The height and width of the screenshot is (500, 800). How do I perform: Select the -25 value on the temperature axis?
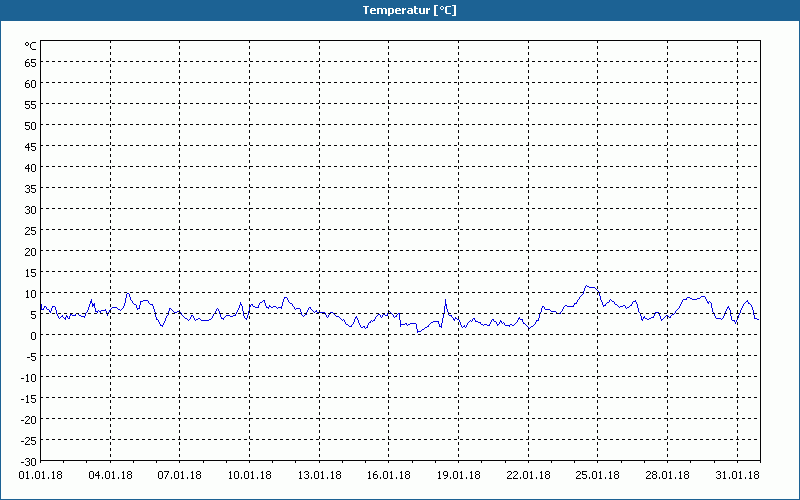(29, 440)
